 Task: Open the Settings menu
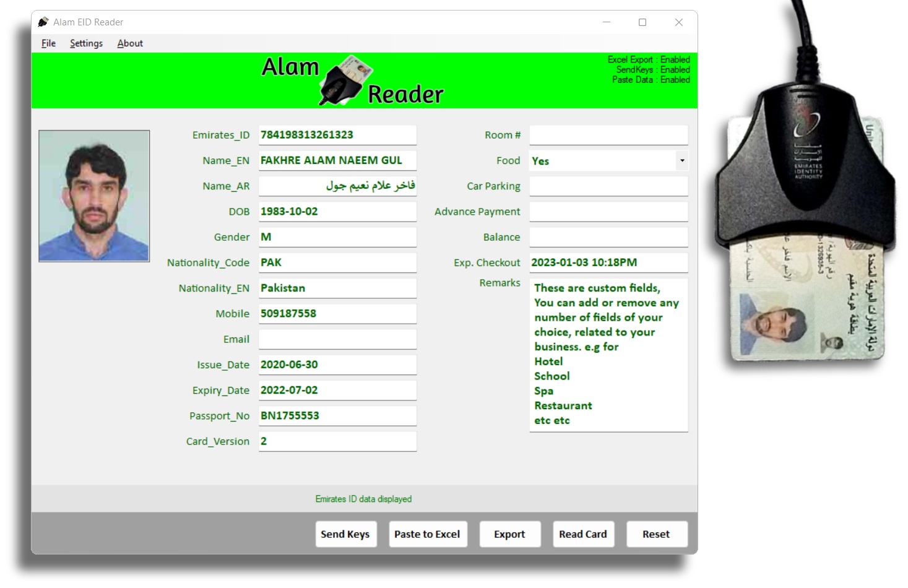tap(86, 43)
